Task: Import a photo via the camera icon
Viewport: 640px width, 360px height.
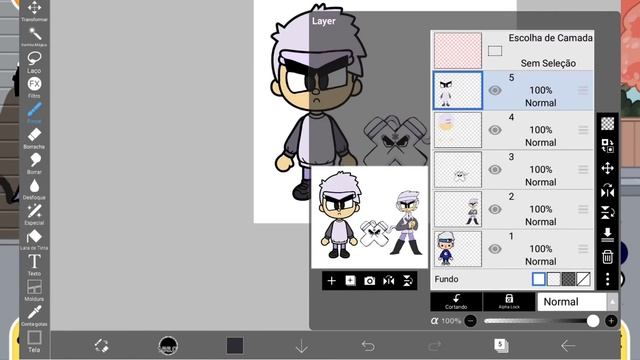Action: click(369, 281)
